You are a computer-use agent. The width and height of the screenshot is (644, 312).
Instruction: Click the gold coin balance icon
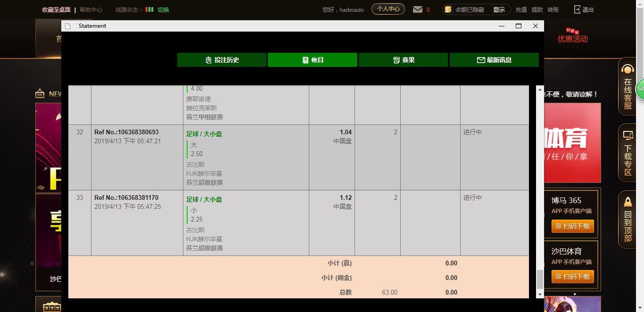pos(448,9)
